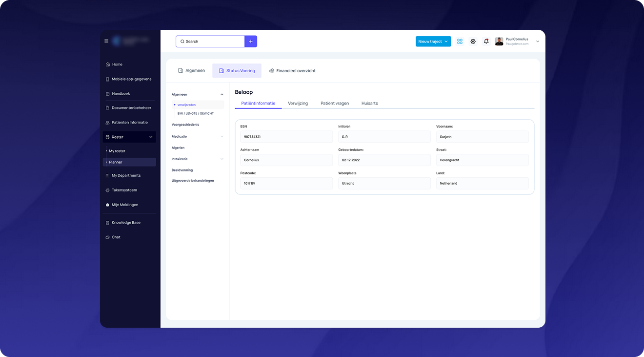This screenshot has width=644, height=357.
Task: Select BMI / LENGTE / GEWICHT item
Action: (x=195, y=113)
